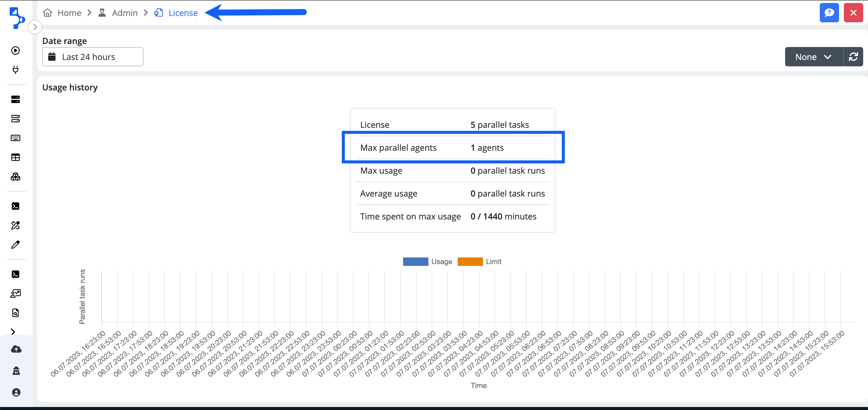Click the play circle sidebar icon
The height and width of the screenshot is (410, 868).
coord(15,51)
